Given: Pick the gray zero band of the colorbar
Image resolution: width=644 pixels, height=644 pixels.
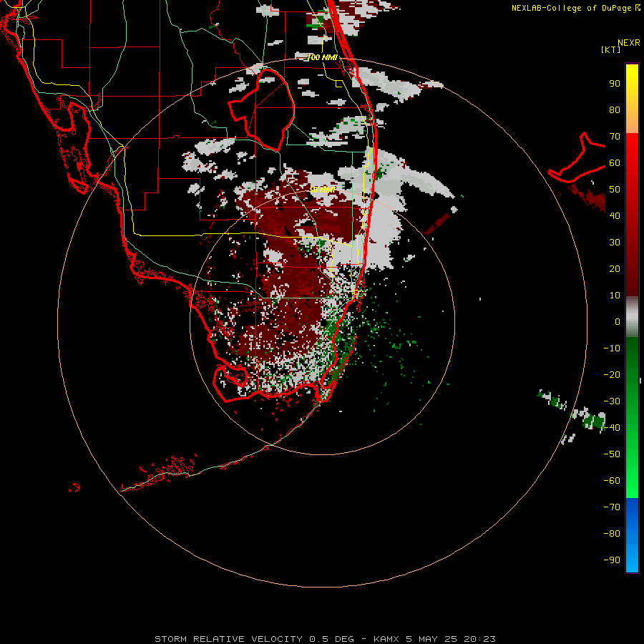Looking at the screenshot, I should point(632,317).
